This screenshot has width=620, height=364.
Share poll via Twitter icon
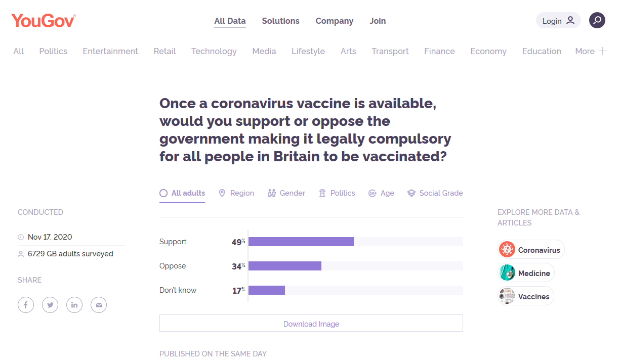[50, 305]
